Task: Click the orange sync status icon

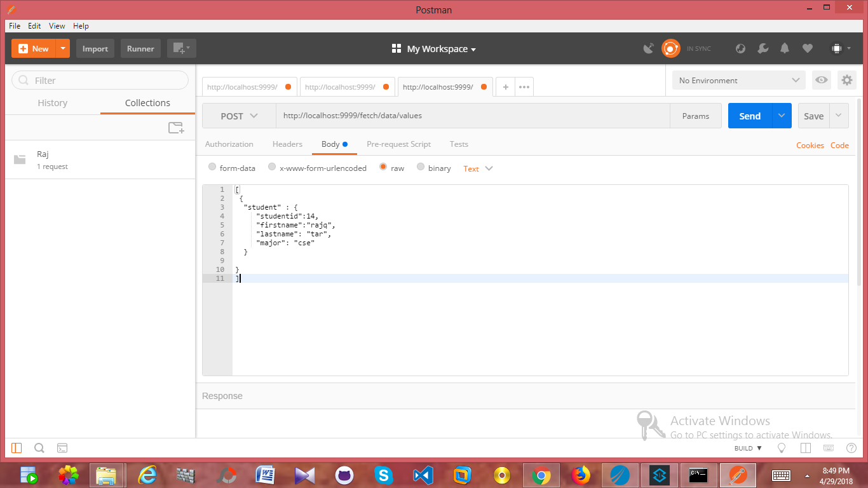Action: click(670, 48)
